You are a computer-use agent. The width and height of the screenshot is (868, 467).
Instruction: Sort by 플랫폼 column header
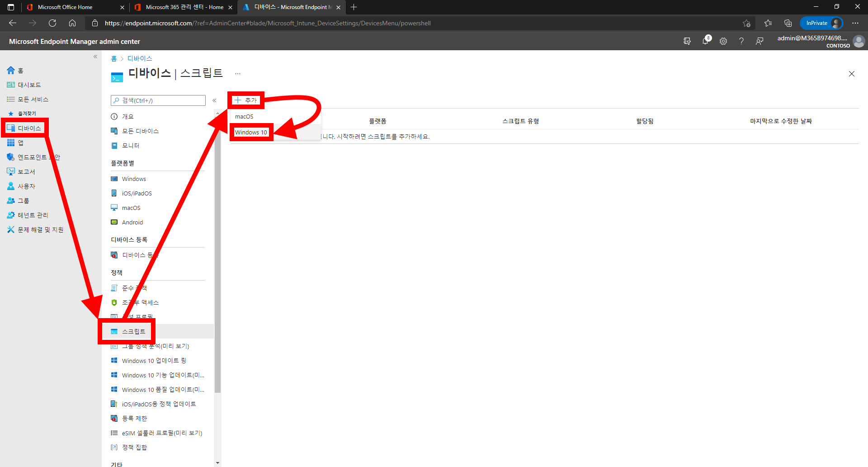377,121
